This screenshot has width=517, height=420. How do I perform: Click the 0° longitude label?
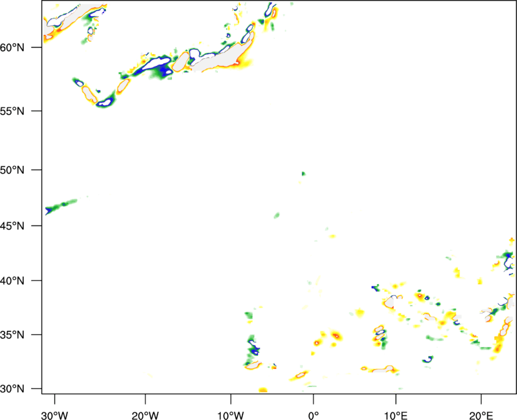point(313,415)
